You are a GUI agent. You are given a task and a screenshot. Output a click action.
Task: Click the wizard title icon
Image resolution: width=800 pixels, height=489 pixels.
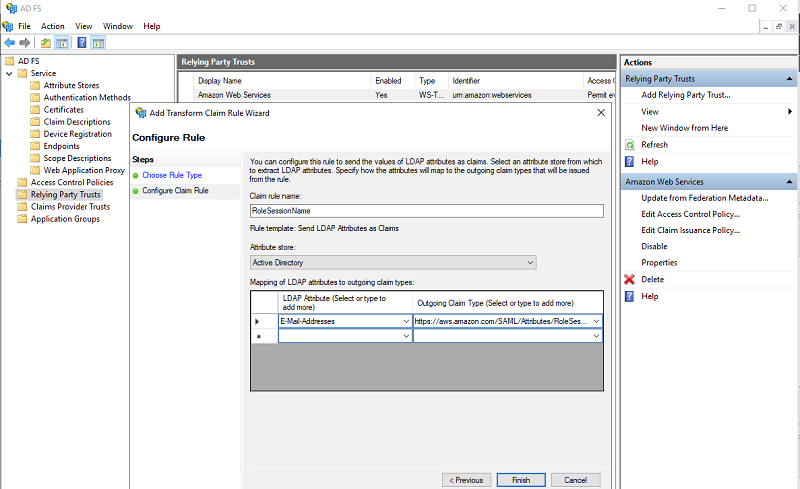click(x=141, y=113)
